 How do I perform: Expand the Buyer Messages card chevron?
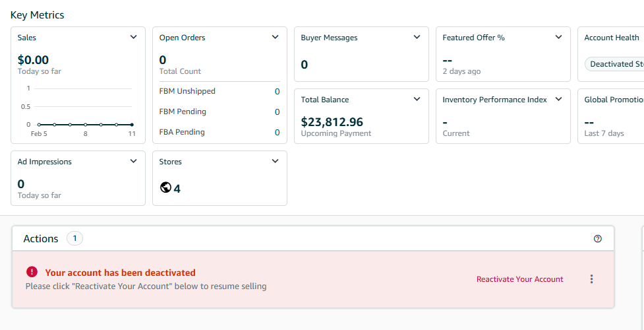click(x=417, y=38)
